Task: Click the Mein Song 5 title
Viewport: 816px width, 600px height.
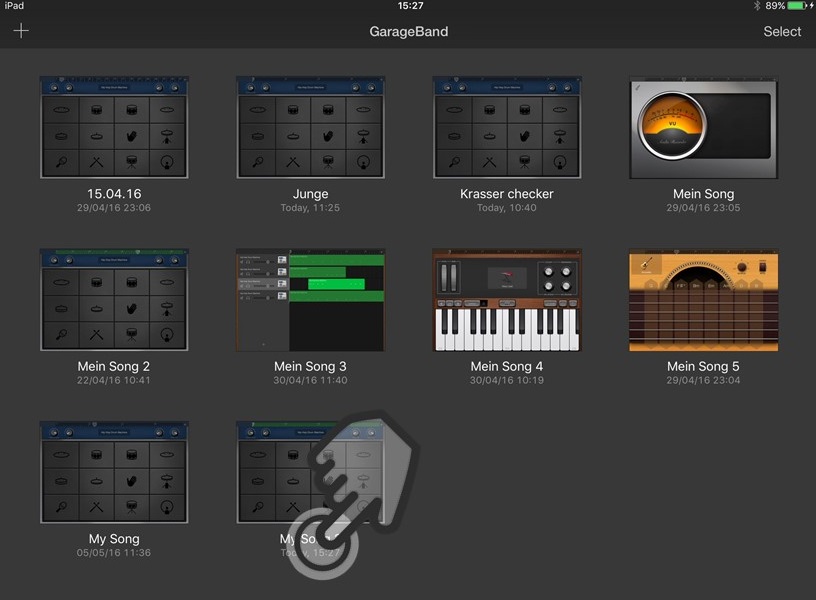Action: [x=703, y=366]
